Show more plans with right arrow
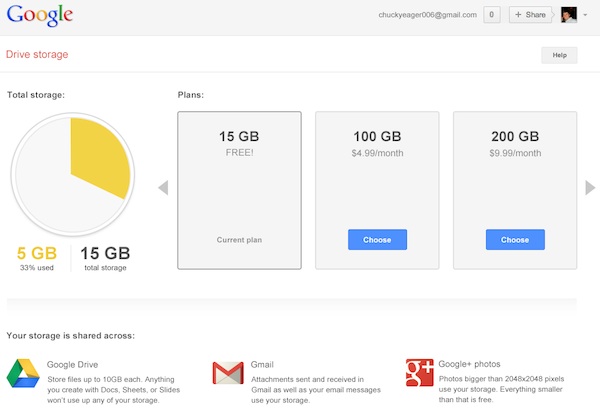The image size is (600, 408). [590, 188]
